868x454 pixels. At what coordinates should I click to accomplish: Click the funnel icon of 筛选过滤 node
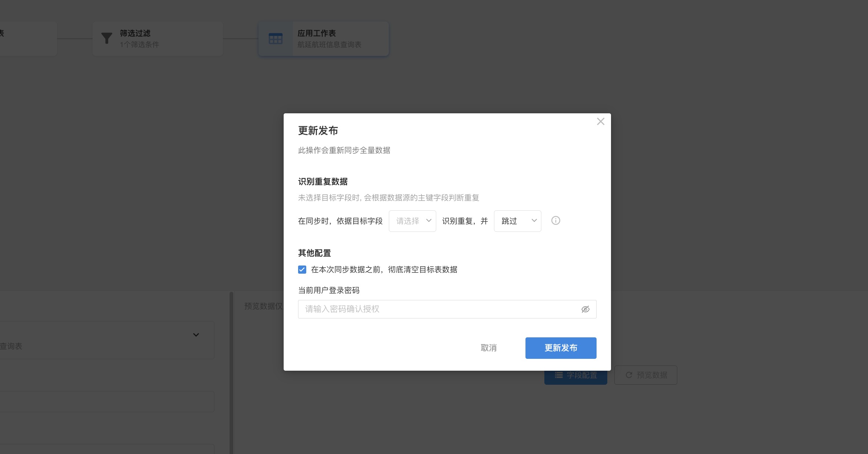pyautogui.click(x=107, y=39)
